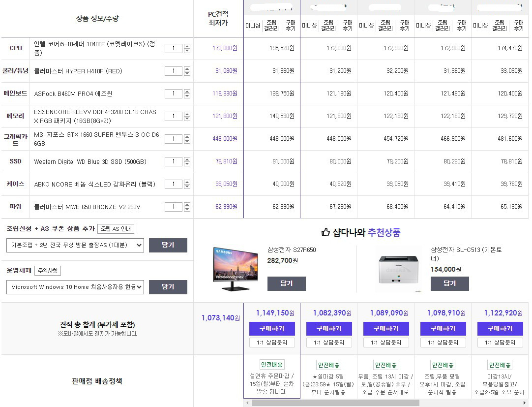
Task: Click 구매하기 under 1,082,390원 total
Action: click(329, 329)
